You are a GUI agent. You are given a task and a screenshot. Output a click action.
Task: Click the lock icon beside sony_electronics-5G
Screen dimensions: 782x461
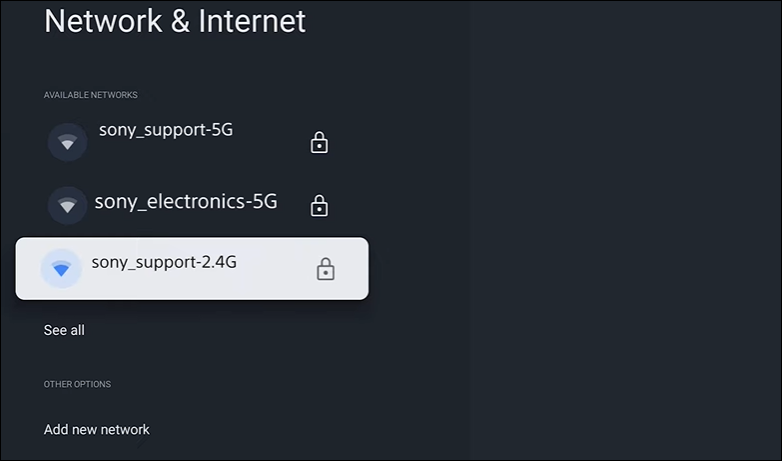[x=319, y=206]
